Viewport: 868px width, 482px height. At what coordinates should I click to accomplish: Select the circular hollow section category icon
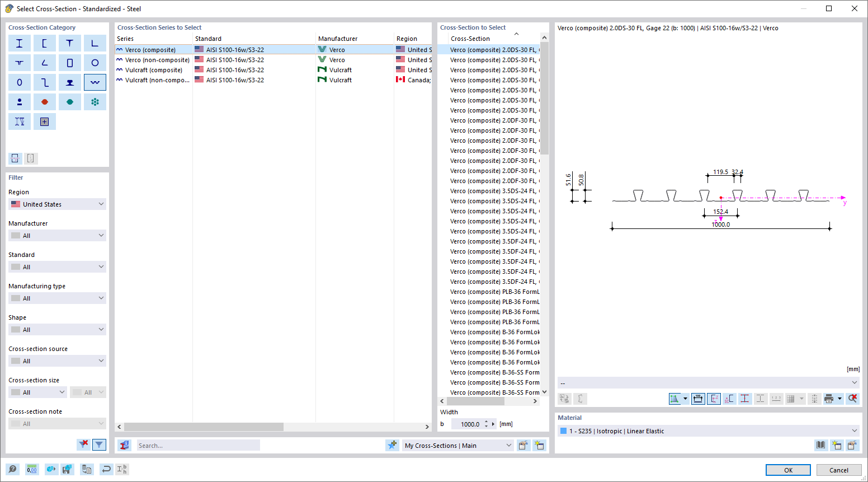pos(95,63)
